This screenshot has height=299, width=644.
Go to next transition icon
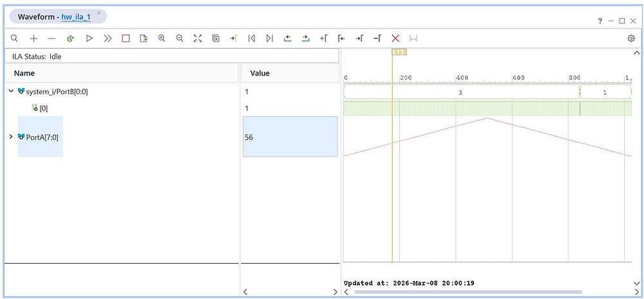305,38
